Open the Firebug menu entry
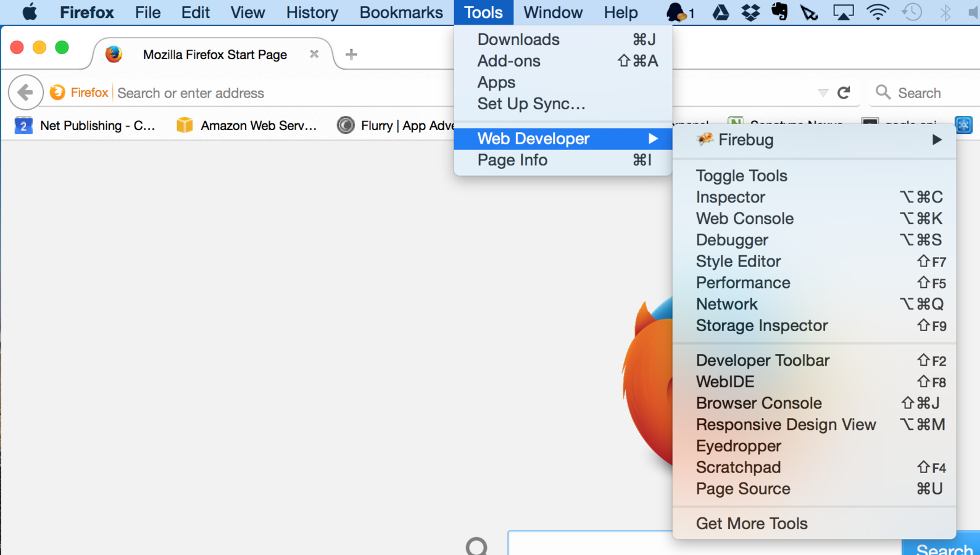 (814, 140)
